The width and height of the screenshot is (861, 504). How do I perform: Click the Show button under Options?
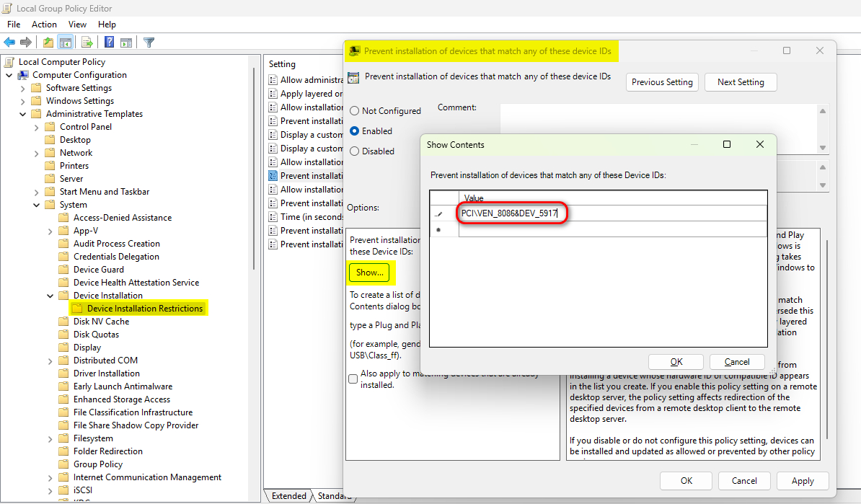coord(370,273)
